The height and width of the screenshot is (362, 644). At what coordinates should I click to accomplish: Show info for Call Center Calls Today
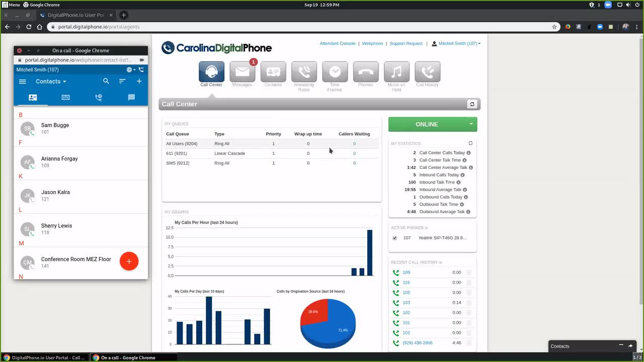(468, 153)
